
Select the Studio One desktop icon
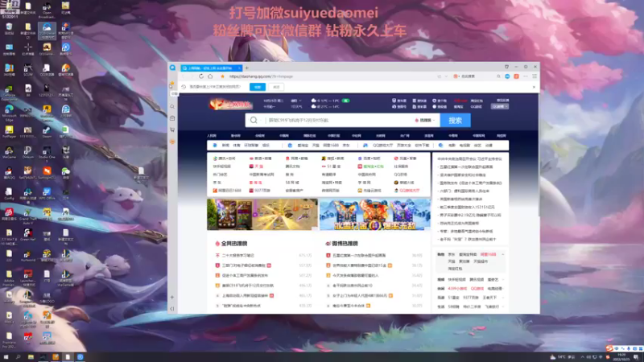click(47, 153)
